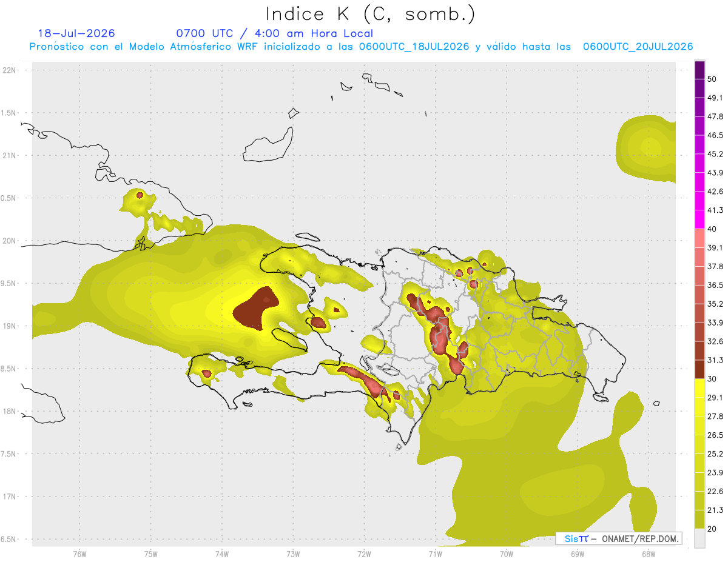Click the "18N" latitude label

click(x=9, y=411)
